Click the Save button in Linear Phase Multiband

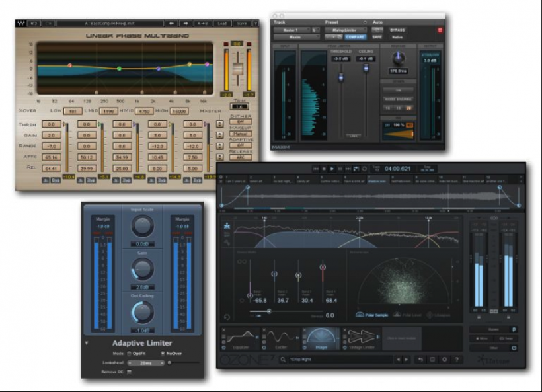point(242,24)
